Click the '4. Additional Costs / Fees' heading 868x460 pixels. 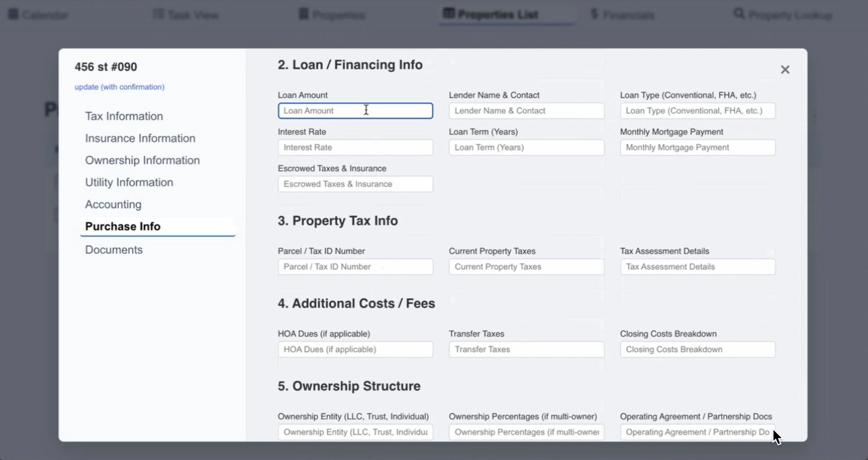(356, 304)
